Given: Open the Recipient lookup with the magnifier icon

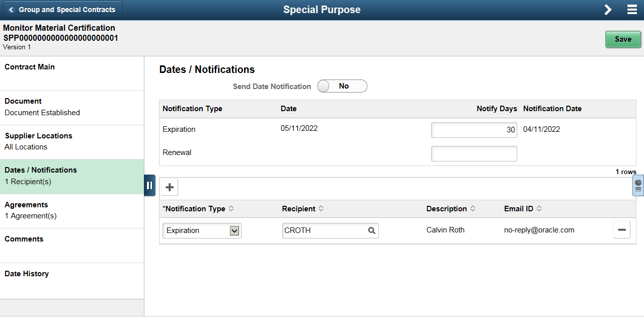Looking at the screenshot, I should (372, 230).
